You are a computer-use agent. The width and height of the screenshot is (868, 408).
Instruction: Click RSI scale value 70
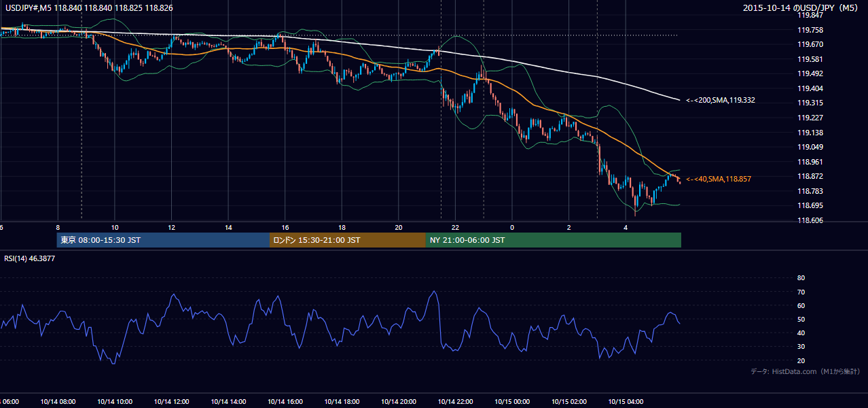[801, 292]
